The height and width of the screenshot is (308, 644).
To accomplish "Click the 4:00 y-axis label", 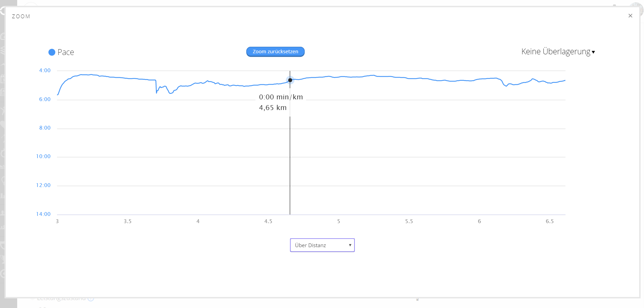I will [x=45, y=70].
